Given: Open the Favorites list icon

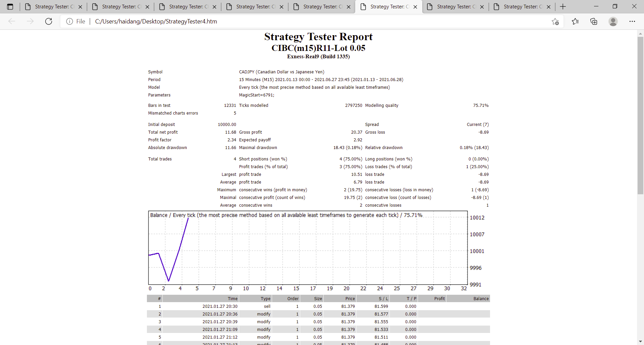Looking at the screenshot, I should click(x=575, y=21).
